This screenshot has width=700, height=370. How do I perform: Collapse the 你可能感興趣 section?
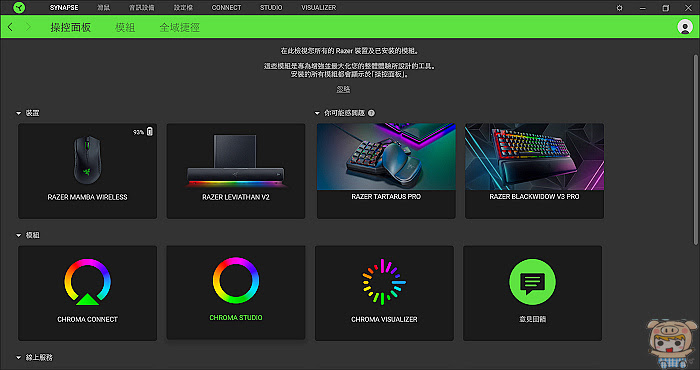pos(317,113)
